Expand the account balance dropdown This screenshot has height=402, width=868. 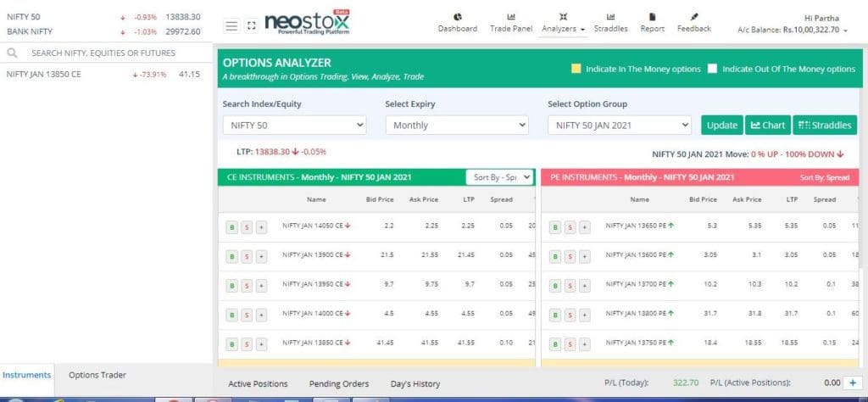click(x=793, y=31)
